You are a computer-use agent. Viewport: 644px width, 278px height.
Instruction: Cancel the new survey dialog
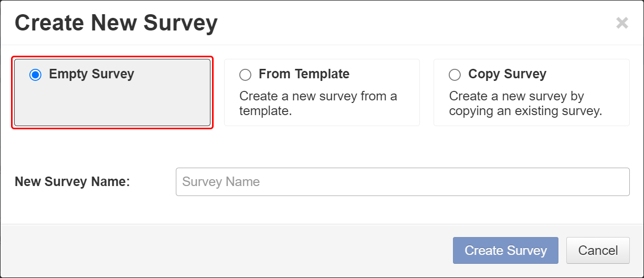tap(598, 251)
